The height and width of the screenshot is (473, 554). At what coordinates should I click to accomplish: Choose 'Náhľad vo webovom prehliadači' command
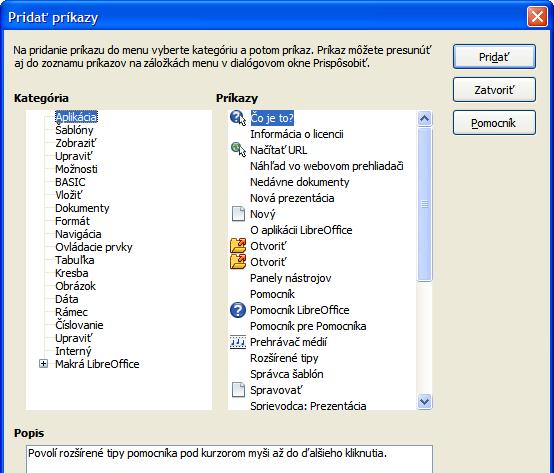pos(327,166)
